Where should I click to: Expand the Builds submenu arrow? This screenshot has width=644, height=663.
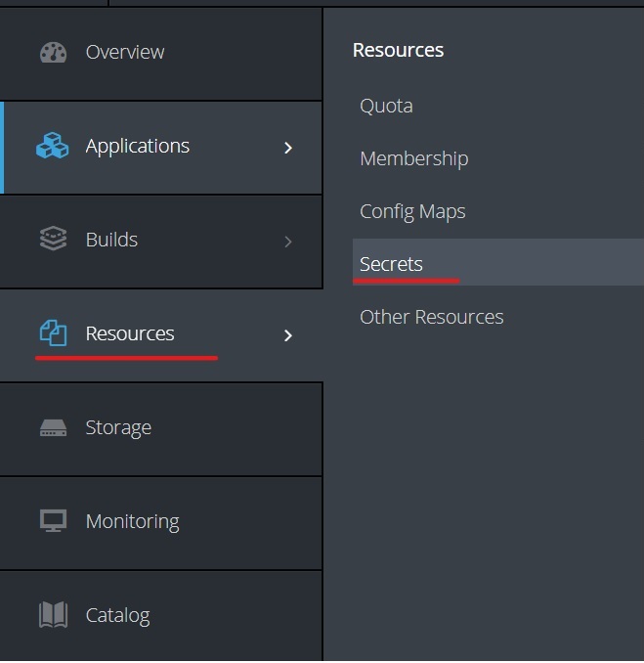tap(287, 242)
